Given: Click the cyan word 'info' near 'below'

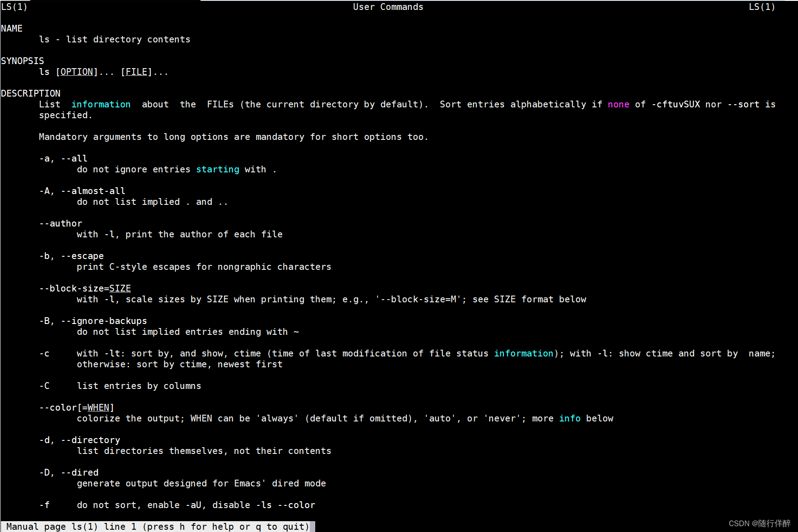Looking at the screenshot, I should (x=570, y=418).
